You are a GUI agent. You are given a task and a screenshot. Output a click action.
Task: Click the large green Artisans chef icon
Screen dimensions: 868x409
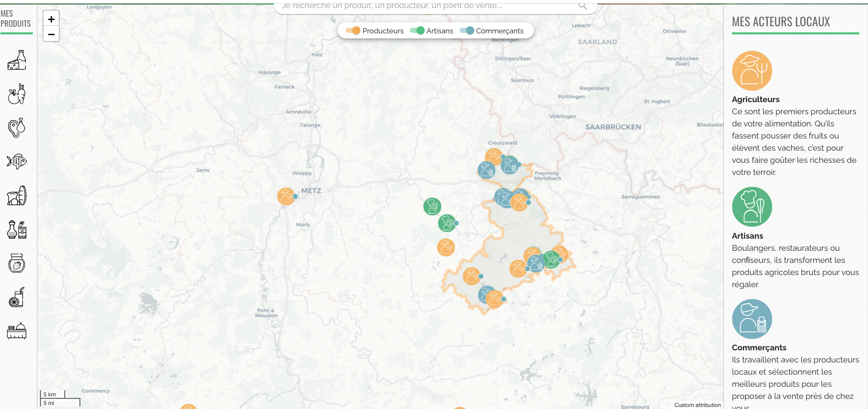[x=752, y=207]
